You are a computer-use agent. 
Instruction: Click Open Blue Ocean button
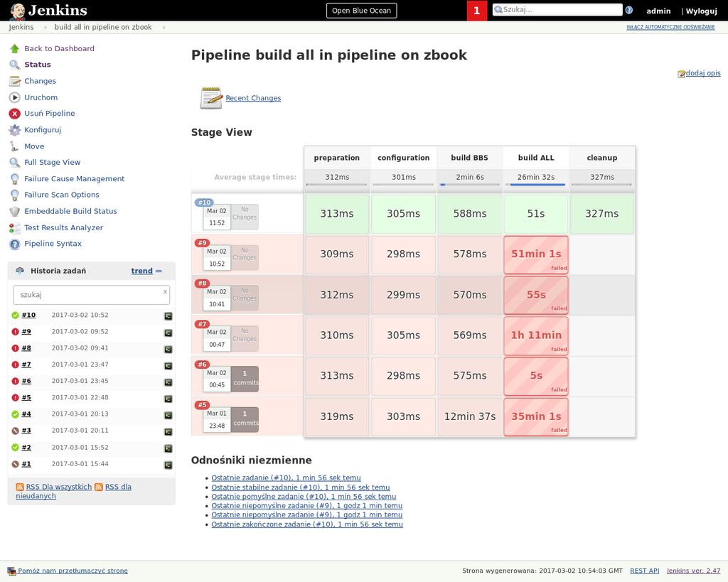coord(362,10)
